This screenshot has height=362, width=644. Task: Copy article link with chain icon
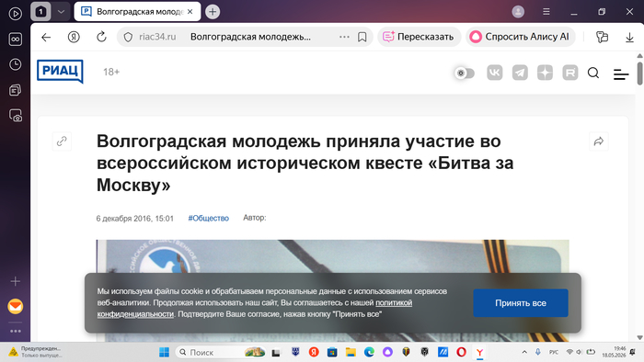coord(62,141)
